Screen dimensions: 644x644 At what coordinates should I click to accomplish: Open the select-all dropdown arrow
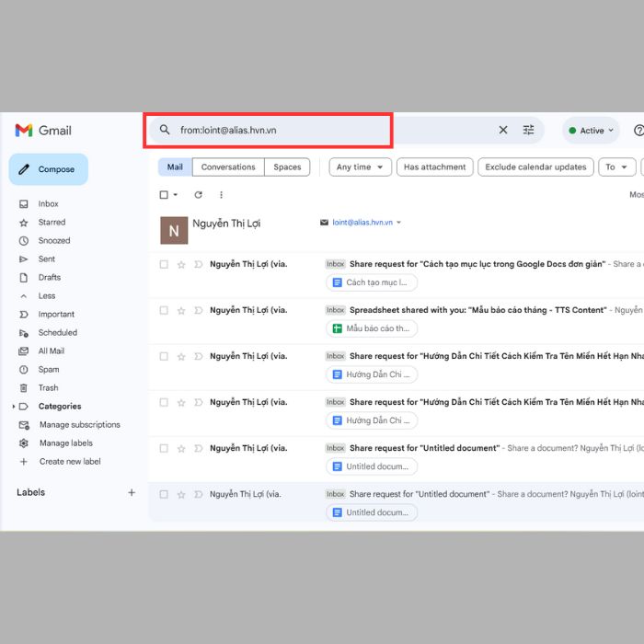[x=176, y=195]
